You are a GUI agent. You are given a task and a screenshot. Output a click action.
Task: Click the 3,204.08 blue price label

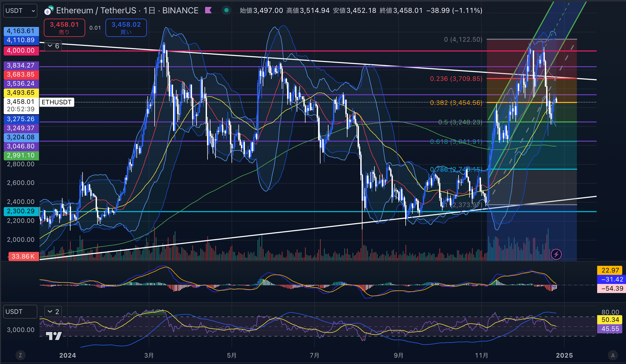pyautogui.click(x=21, y=137)
